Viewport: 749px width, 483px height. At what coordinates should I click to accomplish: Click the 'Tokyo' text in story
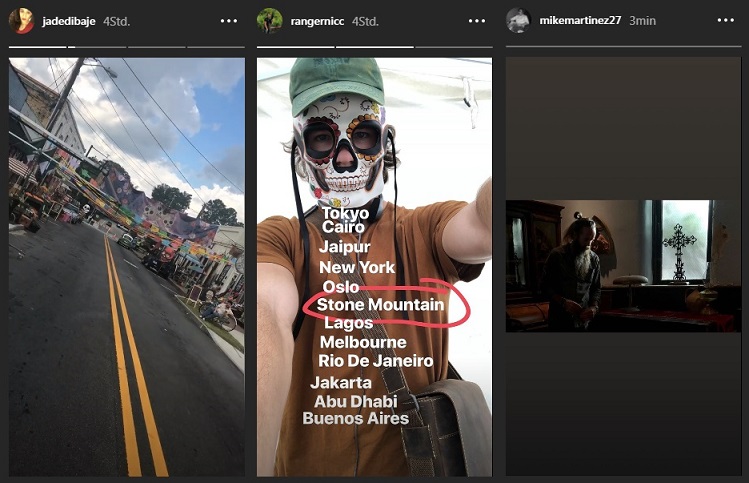345,213
